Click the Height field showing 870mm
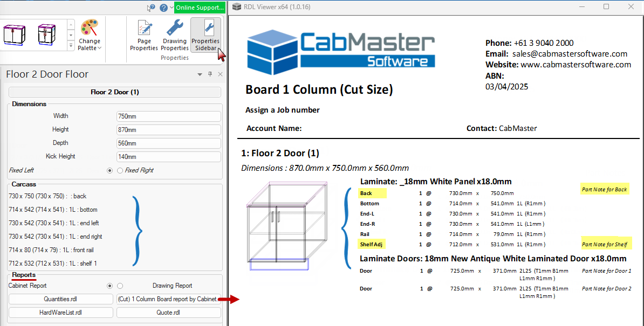 click(x=168, y=129)
